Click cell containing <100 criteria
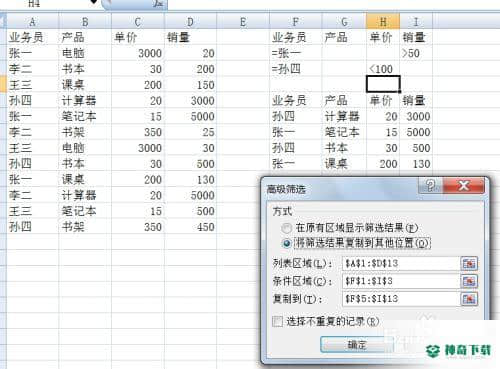Screen dimensions: 500x369 coord(383,69)
